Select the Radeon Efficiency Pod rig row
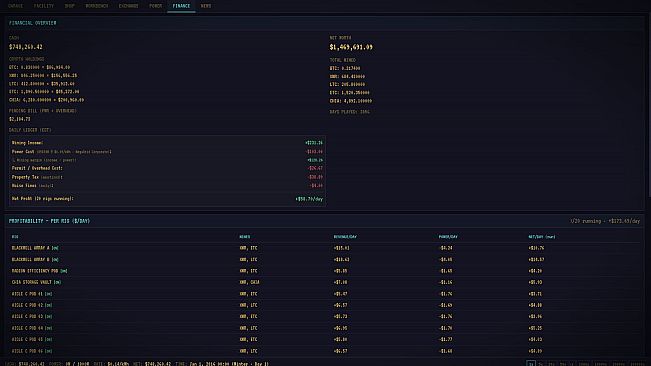Image resolution: width=651 pixels, height=366 pixels. tap(325, 271)
